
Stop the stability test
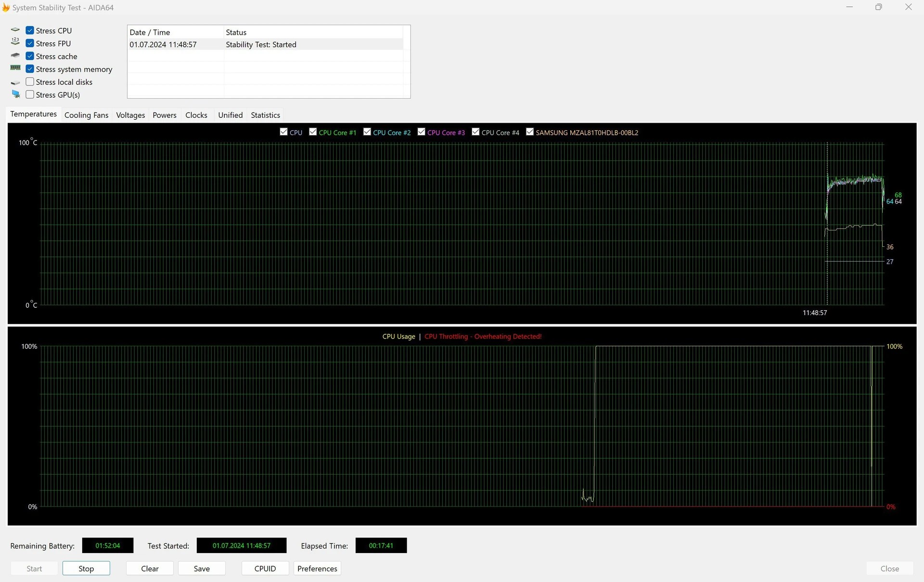[86, 569]
